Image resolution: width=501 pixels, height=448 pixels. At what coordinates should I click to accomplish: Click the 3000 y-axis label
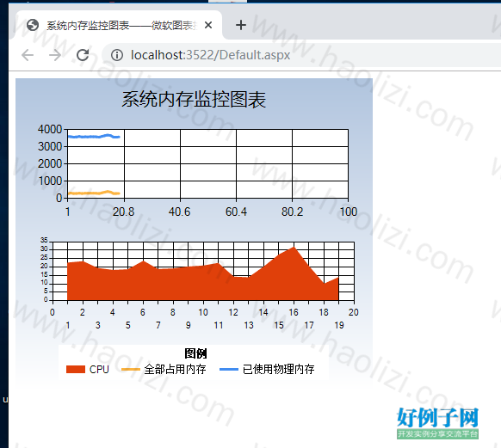tap(50, 147)
